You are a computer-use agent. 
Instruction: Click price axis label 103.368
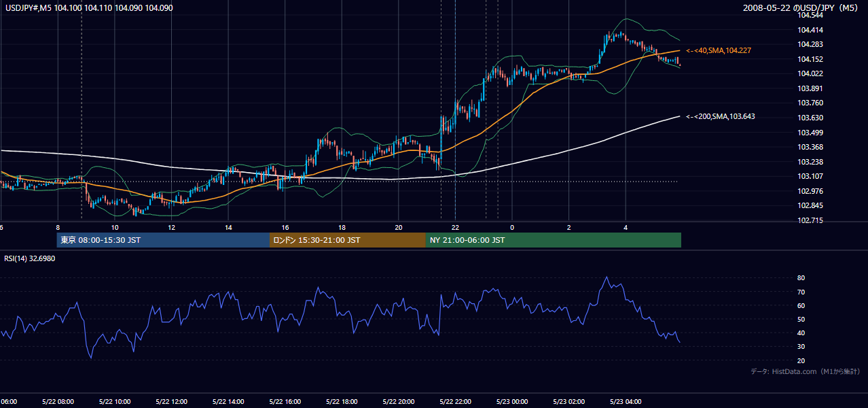(x=811, y=147)
